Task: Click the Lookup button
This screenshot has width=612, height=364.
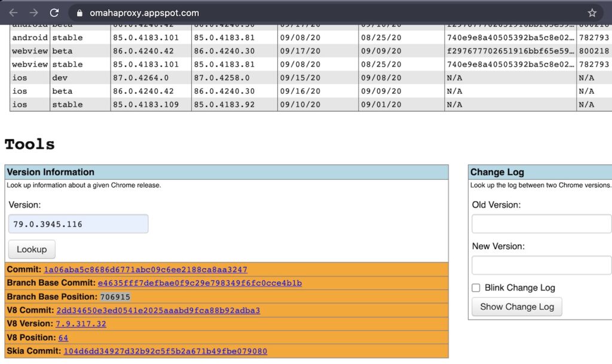Action: pos(32,249)
